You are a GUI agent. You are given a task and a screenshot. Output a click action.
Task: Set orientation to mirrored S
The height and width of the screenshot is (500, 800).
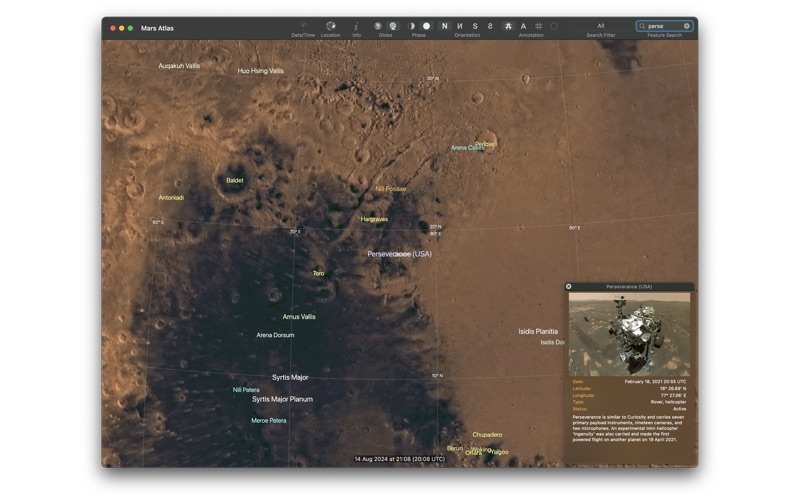pyautogui.click(x=490, y=26)
